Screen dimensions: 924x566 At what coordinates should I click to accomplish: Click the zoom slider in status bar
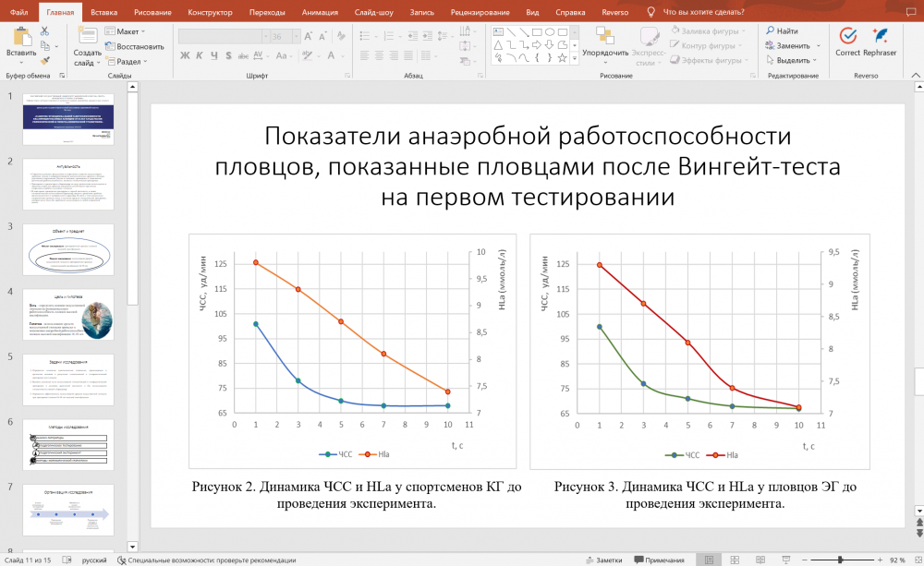tap(840, 560)
